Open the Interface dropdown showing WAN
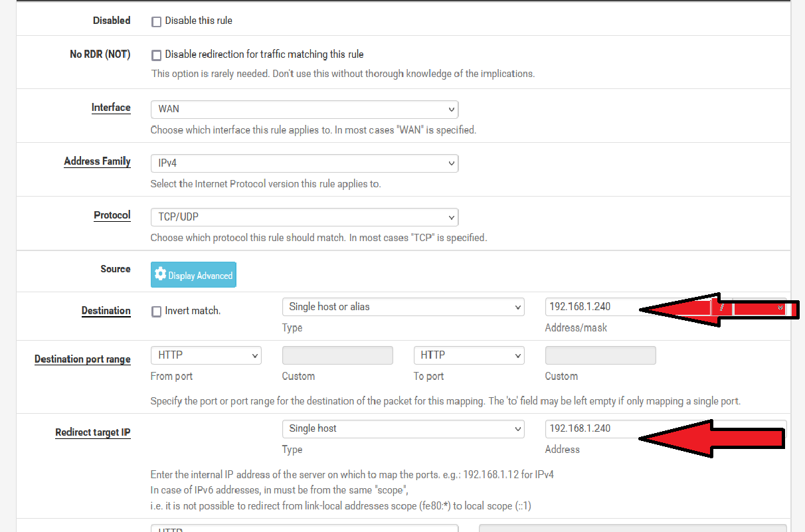 304,110
